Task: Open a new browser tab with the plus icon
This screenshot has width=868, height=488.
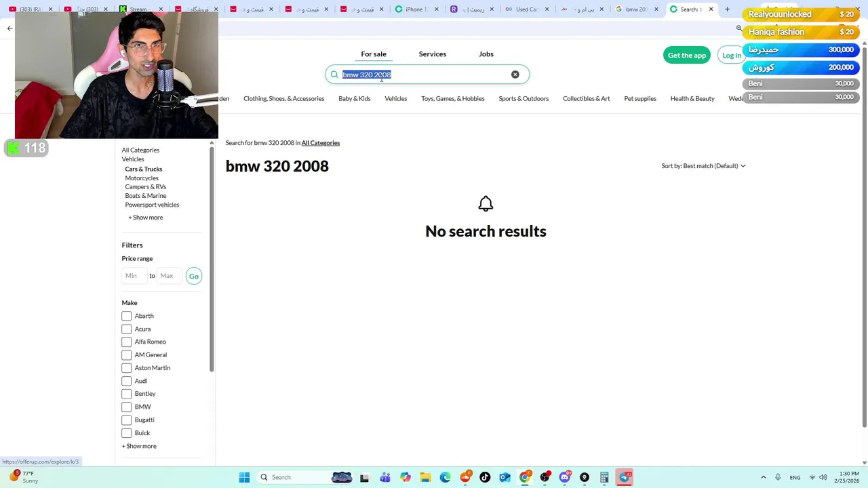Action: point(727,9)
